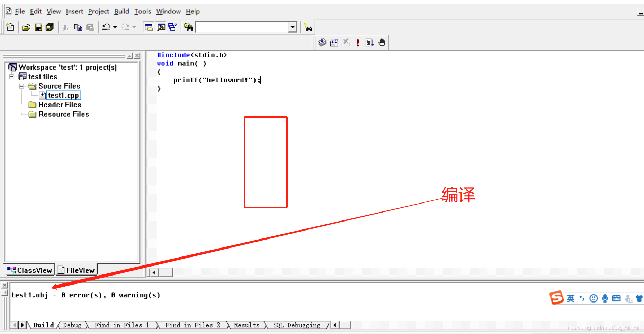Open the Insert menu
Viewport: 644px width, 334px height.
[x=74, y=11]
